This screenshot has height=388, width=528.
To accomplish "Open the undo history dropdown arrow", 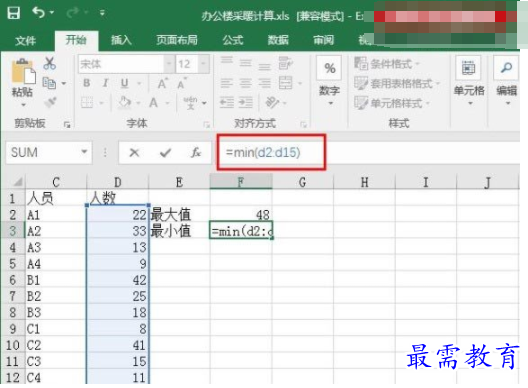I will pyautogui.click(x=52, y=13).
